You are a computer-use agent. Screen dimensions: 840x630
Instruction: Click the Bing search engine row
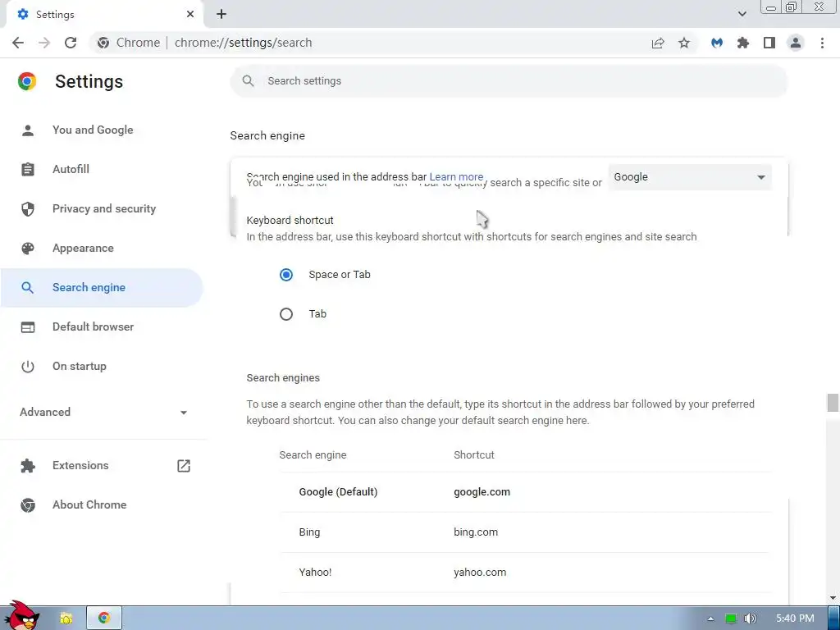coord(525,532)
